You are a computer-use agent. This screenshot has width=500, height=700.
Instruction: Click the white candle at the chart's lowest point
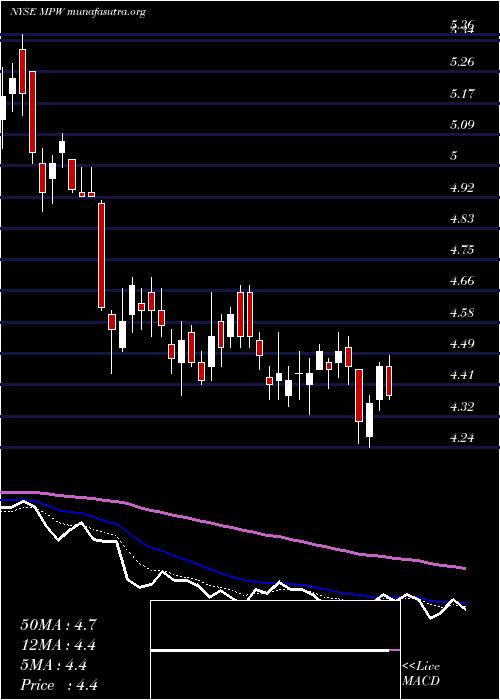point(369,420)
